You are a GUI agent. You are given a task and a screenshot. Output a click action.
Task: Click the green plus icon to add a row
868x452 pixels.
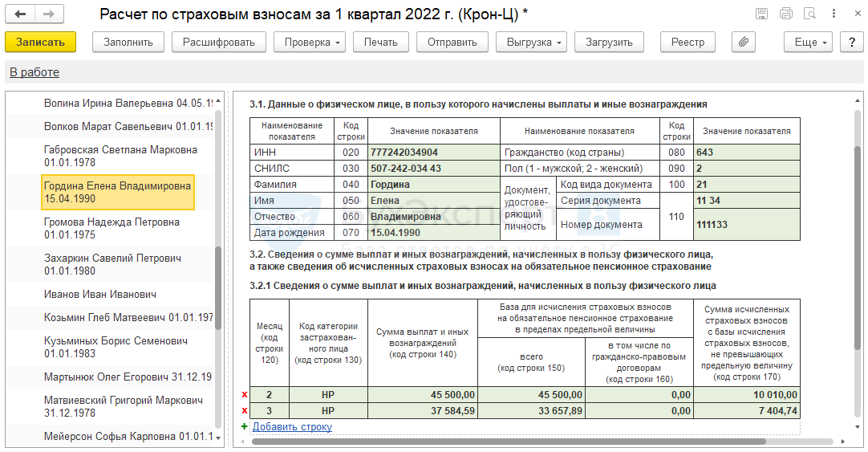pyautogui.click(x=244, y=426)
